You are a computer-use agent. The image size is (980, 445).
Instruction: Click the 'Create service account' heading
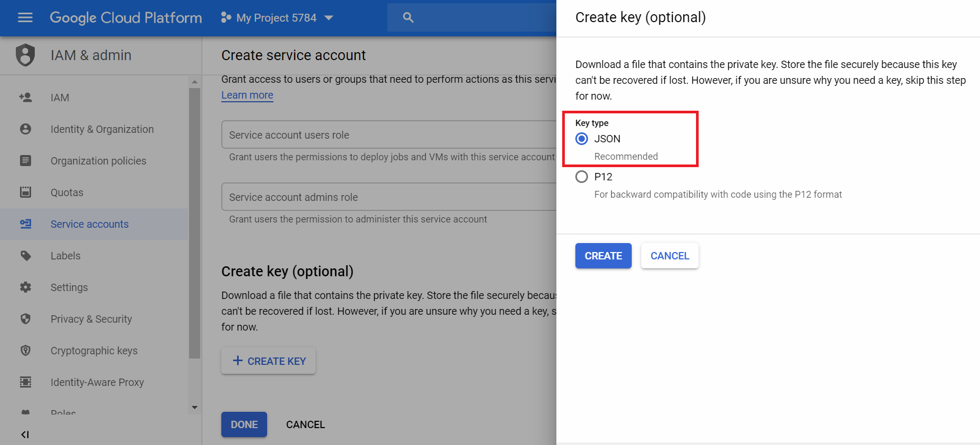click(293, 55)
